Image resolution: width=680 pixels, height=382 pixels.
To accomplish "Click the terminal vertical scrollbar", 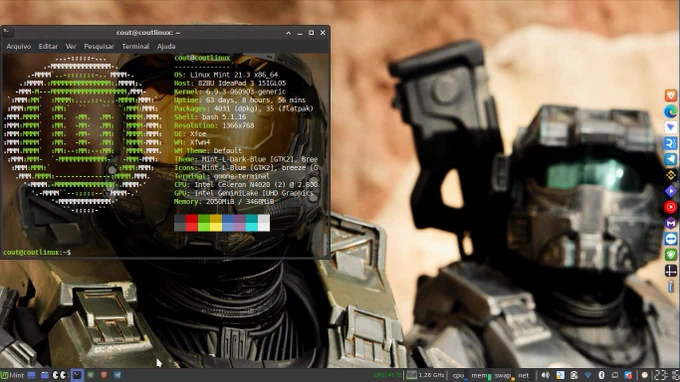I will coord(326,245).
